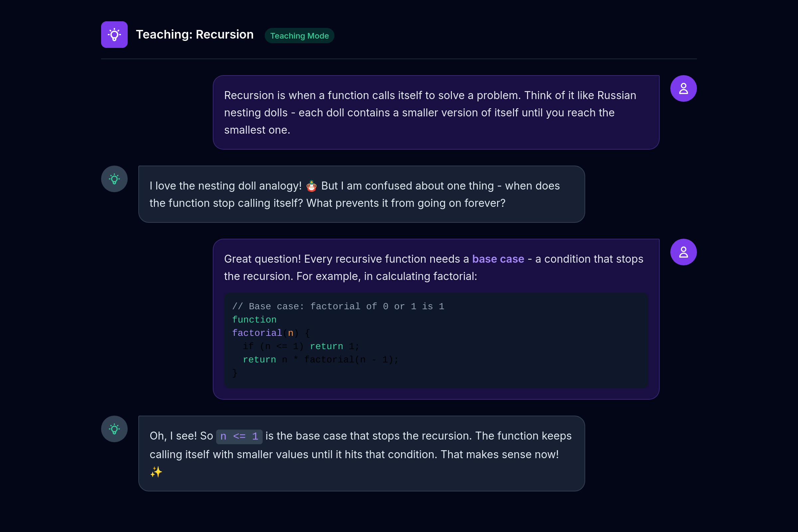Image resolution: width=798 pixels, height=532 pixels.
Task: Click the highlighted base case link
Action: tap(498, 259)
